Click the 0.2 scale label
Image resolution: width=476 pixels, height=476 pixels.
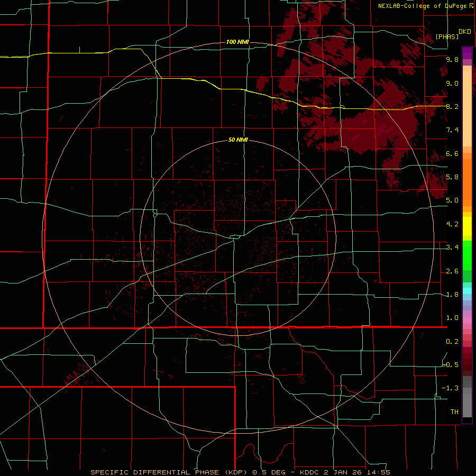coord(452,342)
